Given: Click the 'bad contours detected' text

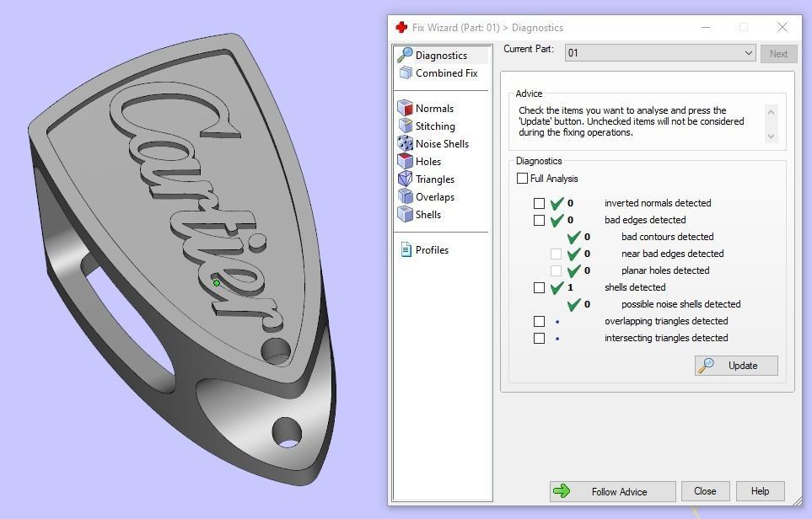Looking at the screenshot, I should pyautogui.click(x=668, y=237).
